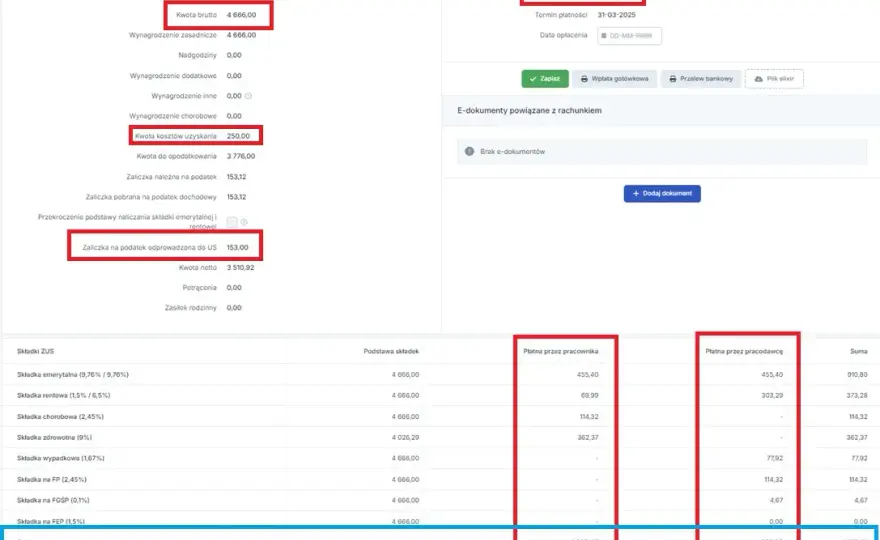Image resolution: width=880 pixels, height=540 pixels.
Task: Add a document with Dodaj dokument
Action: [x=662, y=194]
